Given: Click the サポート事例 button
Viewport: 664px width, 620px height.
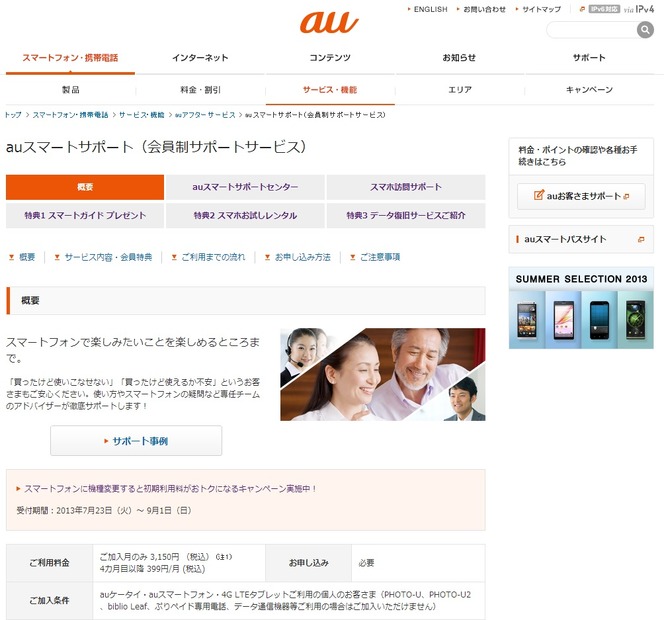Looking at the screenshot, I should (136, 441).
